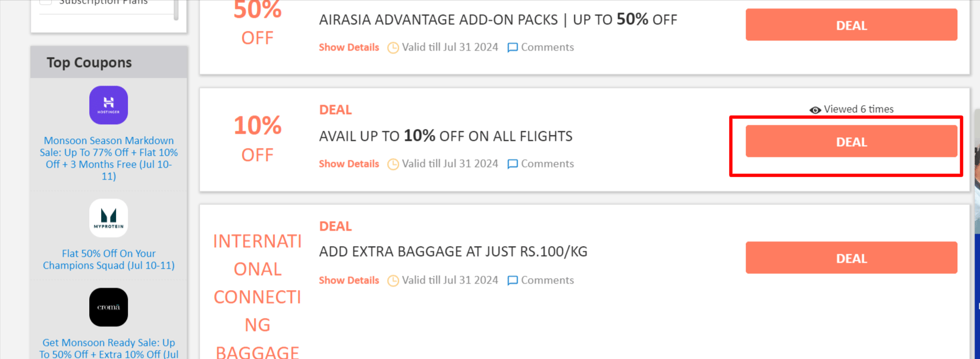Activate the DEAL button on the extra baggage offer
The image size is (980, 359).
[851, 258]
